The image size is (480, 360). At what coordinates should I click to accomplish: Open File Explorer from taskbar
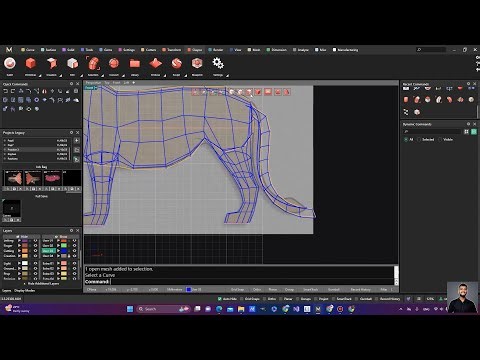(241, 309)
